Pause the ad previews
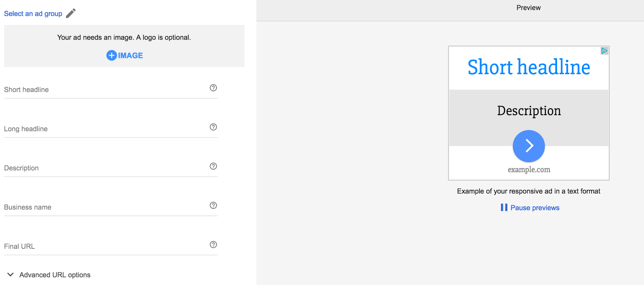Image resolution: width=644 pixels, height=285 pixels. [x=535, y=207]
